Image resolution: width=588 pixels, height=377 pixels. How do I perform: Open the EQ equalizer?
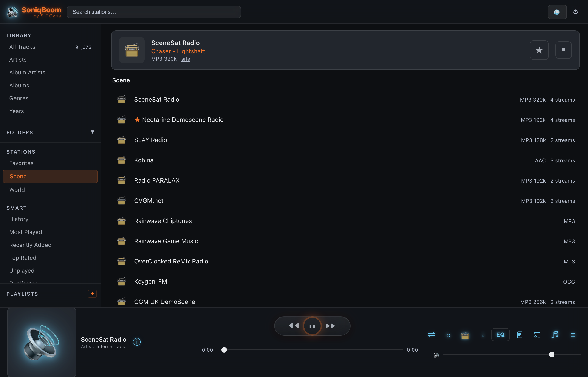[500, 335]
